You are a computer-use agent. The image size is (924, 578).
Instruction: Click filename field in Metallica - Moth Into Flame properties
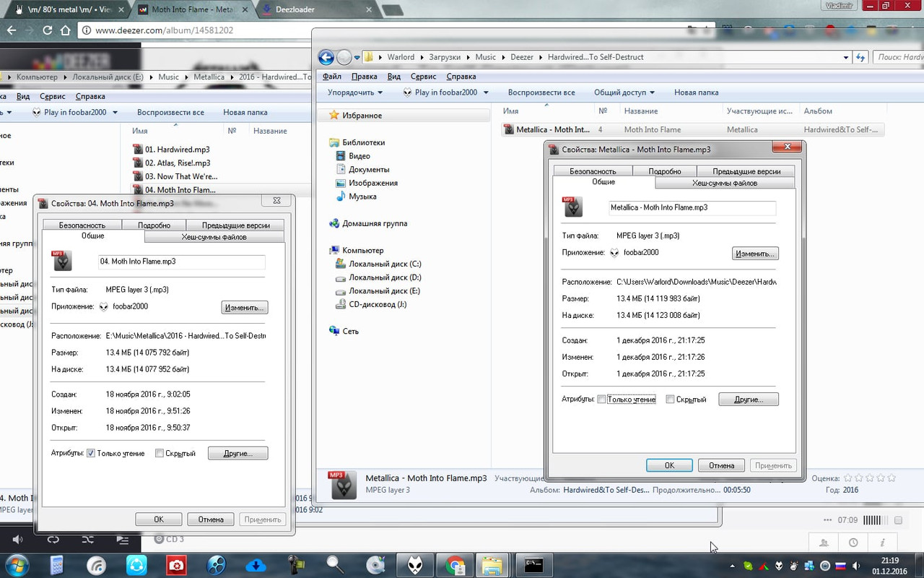click(692, 207)
